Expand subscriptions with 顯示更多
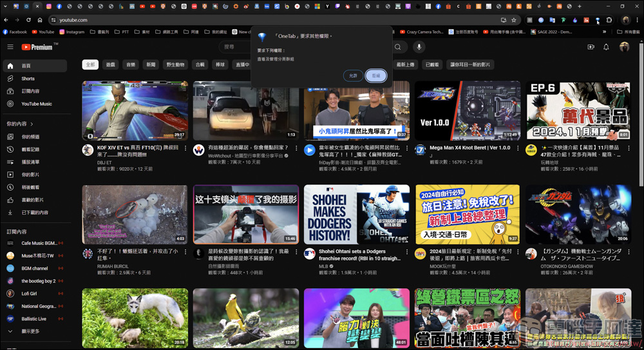The image size is (644, 350). [x=35, y=331]
